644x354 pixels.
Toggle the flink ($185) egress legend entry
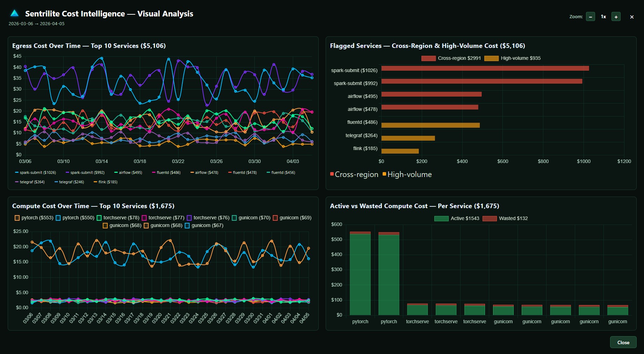(x=106, y=182)
